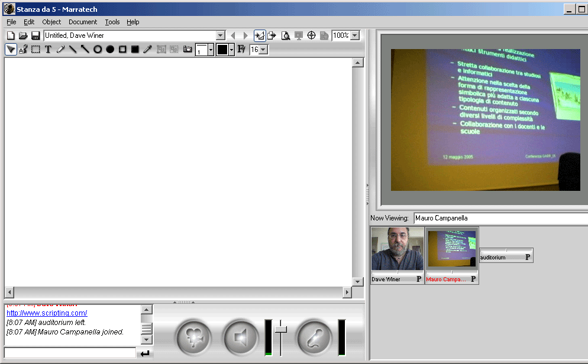Image resolution: width=588 pixels, height=364 pixels.
Task: Pick the marquee selection rectangle tool
Action: tap(35, 50)
